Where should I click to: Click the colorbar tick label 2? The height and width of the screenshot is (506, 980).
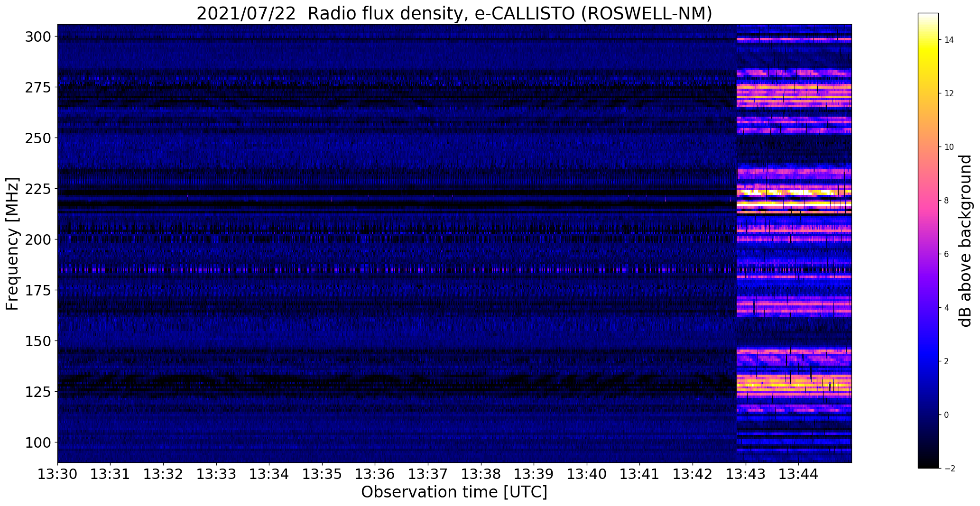tap(946, 361)
